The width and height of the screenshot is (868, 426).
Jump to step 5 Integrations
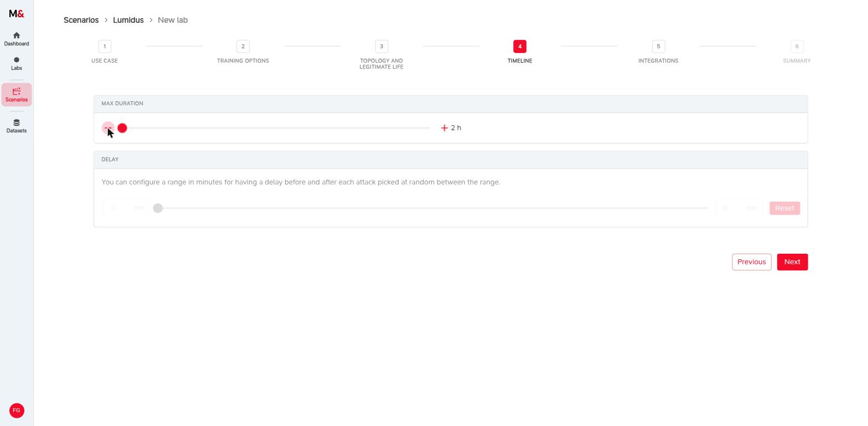click(658, 52)
